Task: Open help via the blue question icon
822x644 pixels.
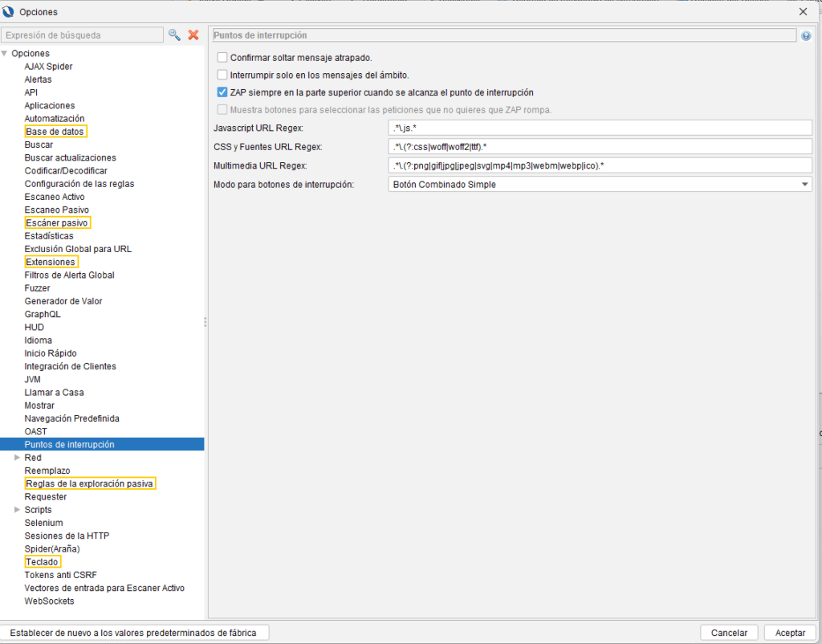Action: pyautogui.click(x=806, y=36)
